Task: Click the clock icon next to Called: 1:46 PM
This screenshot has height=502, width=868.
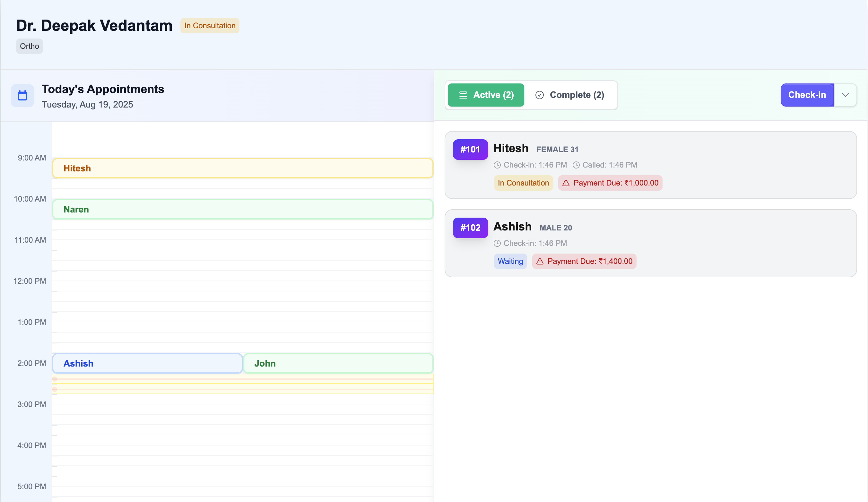Action: pos(576,165)
